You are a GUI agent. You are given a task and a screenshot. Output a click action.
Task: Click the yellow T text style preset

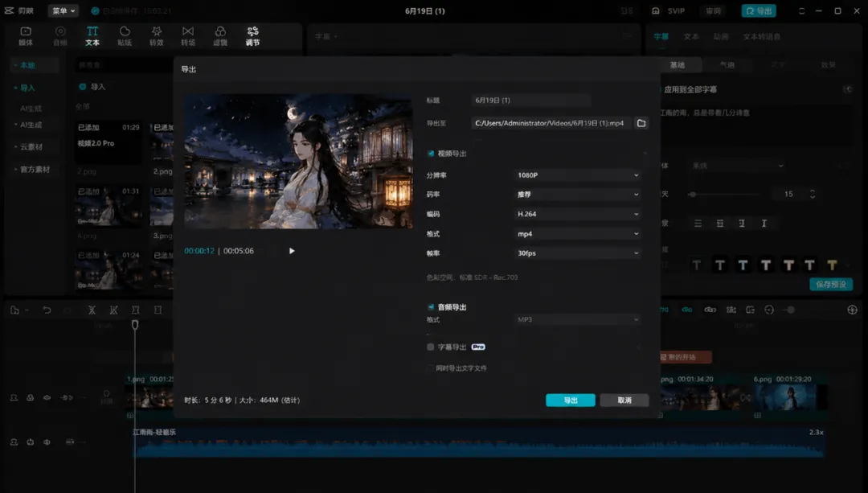coord(832,265)
